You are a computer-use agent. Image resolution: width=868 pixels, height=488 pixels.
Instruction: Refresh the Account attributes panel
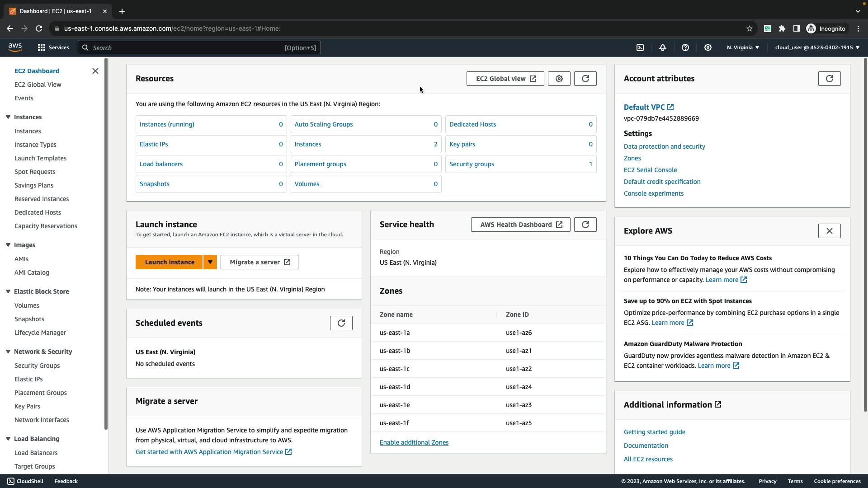(829, 79)
